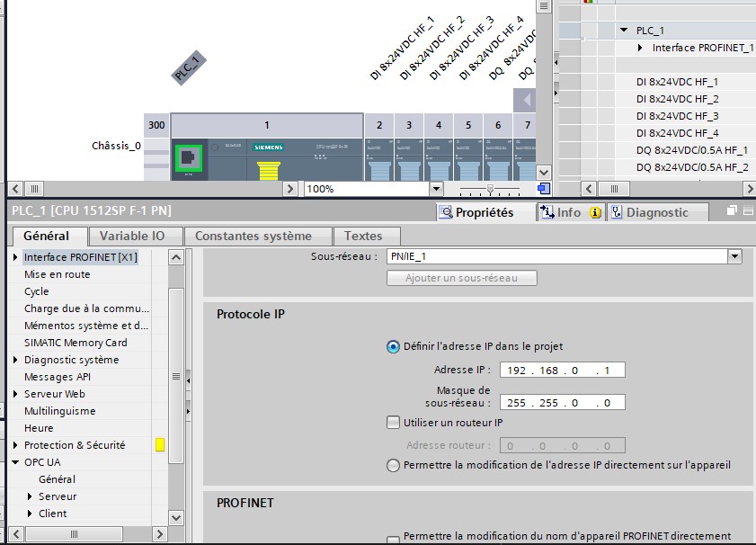Enable the 'Utiliser un routeur IP' checkbox
The width and height of the screenshot is (756, 545).
point(393,423)
